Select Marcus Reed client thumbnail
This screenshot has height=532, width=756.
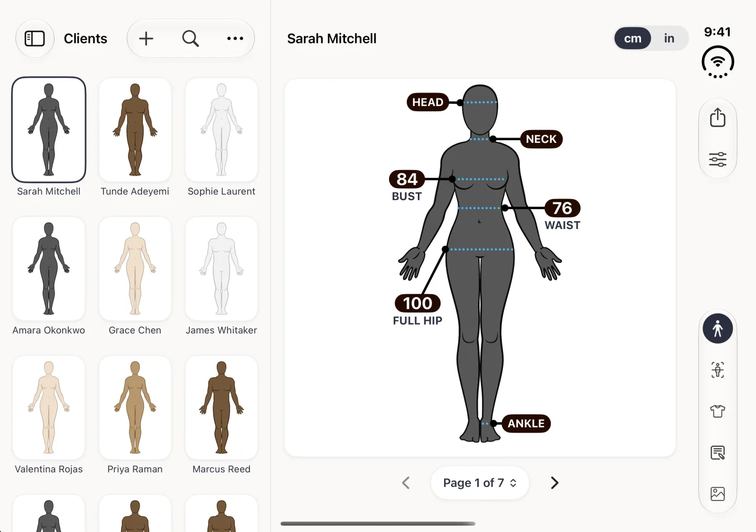point(222,408)
